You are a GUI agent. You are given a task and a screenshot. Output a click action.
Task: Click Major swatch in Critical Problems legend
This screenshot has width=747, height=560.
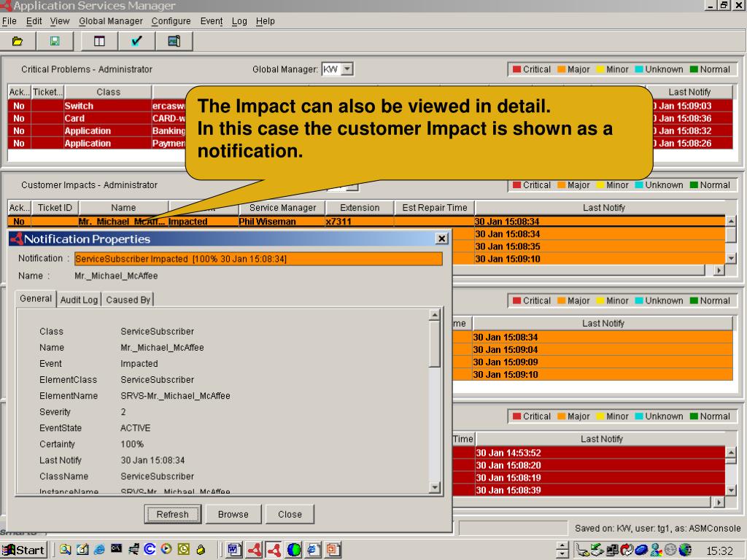point(561,69)
